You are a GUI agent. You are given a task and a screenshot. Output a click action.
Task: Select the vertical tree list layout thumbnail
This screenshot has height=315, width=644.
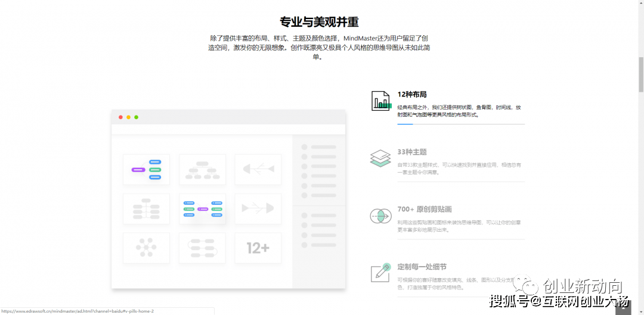click(x=146, y=209)
